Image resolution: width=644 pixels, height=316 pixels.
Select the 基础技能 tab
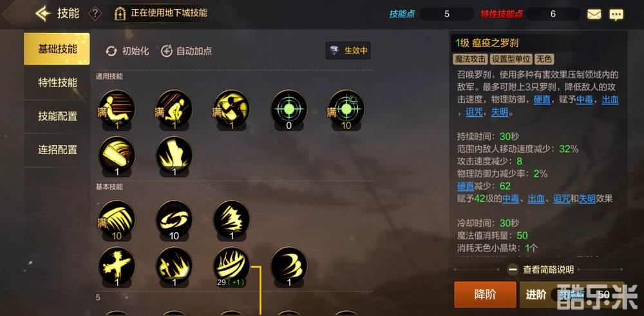57,49
